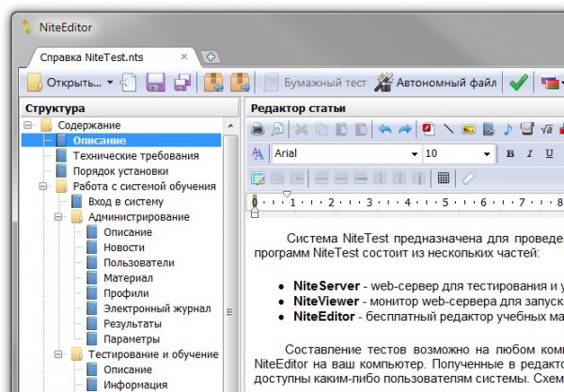Select Вход в систему article
Viewport: 564px width, 392px height.
tap(126, 202)
